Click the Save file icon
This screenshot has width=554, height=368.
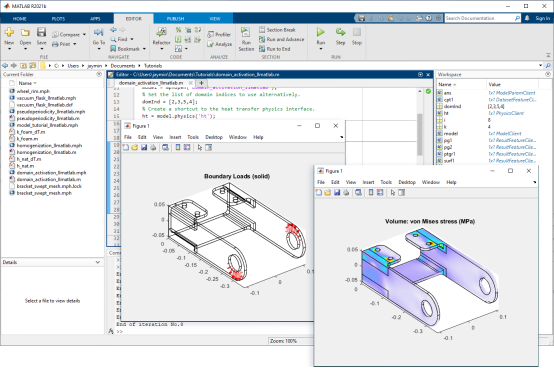point(41,32)
